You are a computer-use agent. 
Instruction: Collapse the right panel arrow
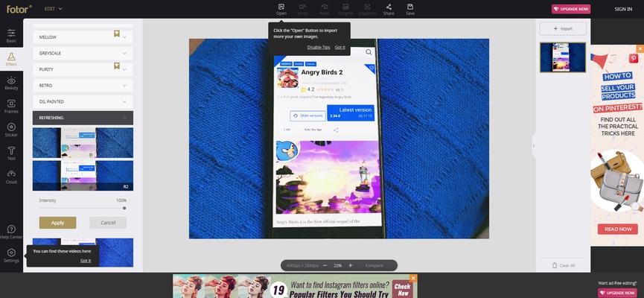click(534, 145)
